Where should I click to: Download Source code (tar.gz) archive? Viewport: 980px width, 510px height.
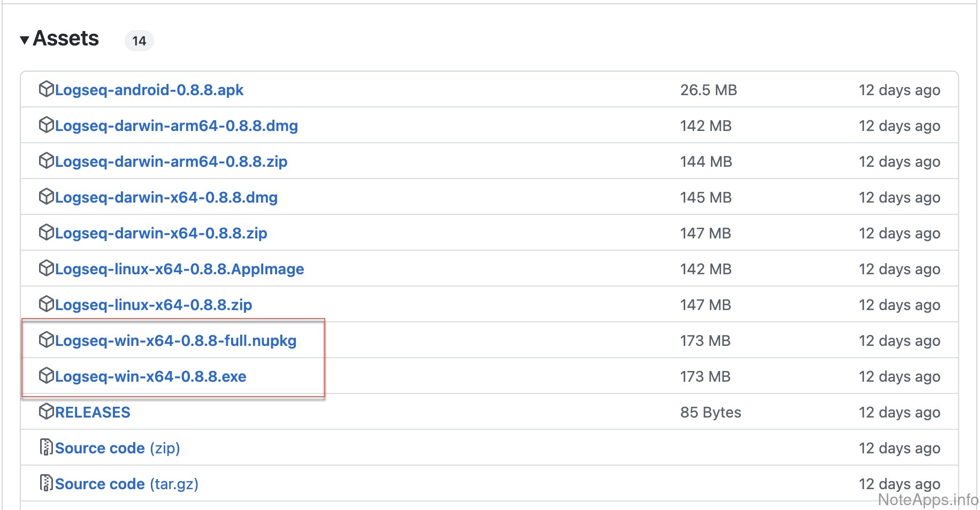[x=127, y=484]
